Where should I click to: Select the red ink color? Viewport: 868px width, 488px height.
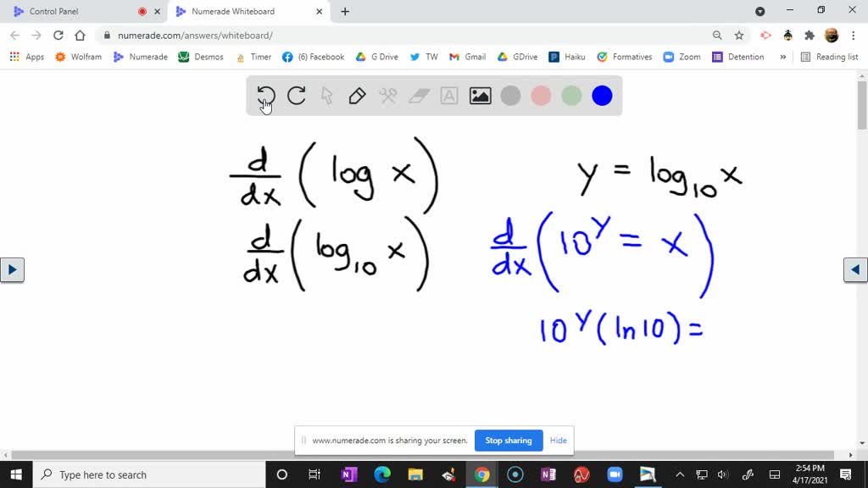click(541, 96)
